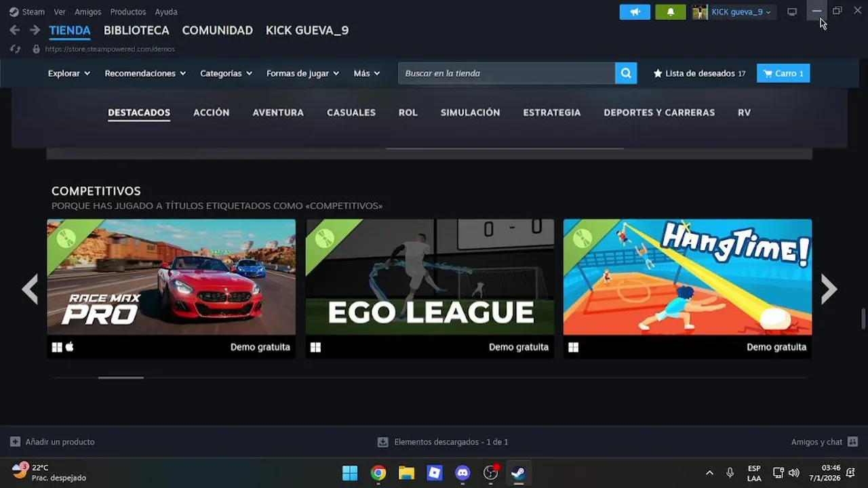Switch to Big Picture mode icon
The width and height of the screenshot is (868, 488).
[x=791, y=12]
